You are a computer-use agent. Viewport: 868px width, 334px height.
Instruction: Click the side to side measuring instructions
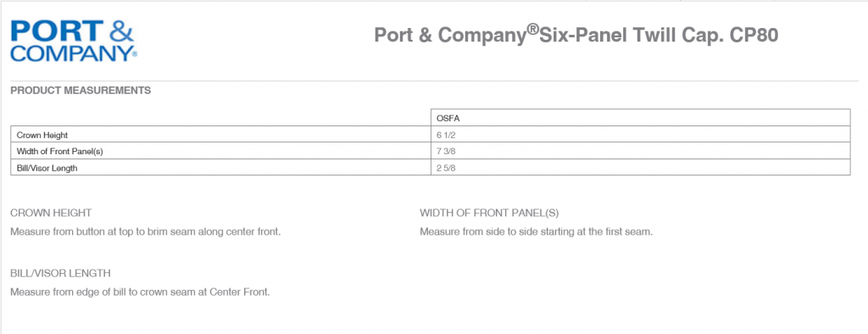537,231
